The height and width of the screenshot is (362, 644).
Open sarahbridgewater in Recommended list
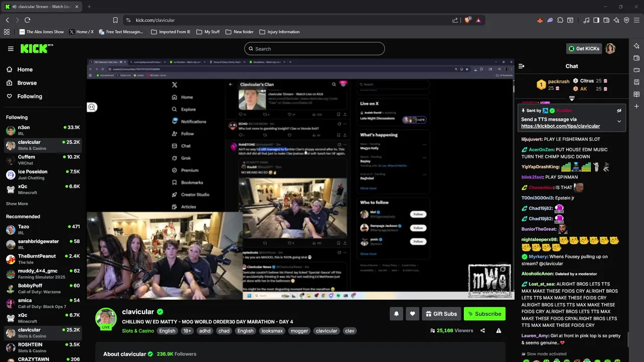tap(43, 244)
